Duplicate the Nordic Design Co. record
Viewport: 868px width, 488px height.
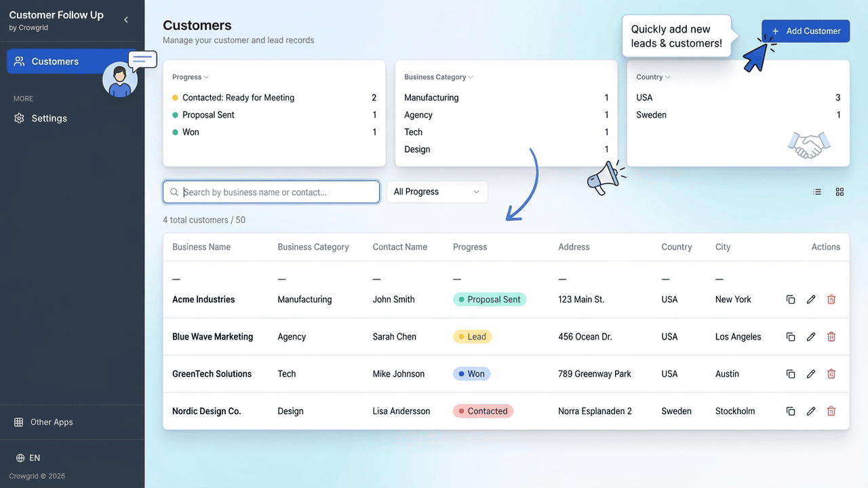pyautogui.click(x=791, y=411)
